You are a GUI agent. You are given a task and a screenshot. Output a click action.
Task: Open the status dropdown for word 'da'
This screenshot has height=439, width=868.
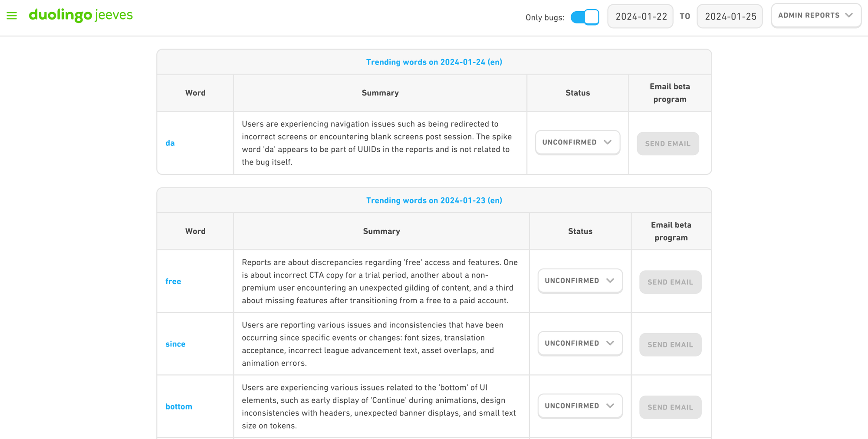577,142
